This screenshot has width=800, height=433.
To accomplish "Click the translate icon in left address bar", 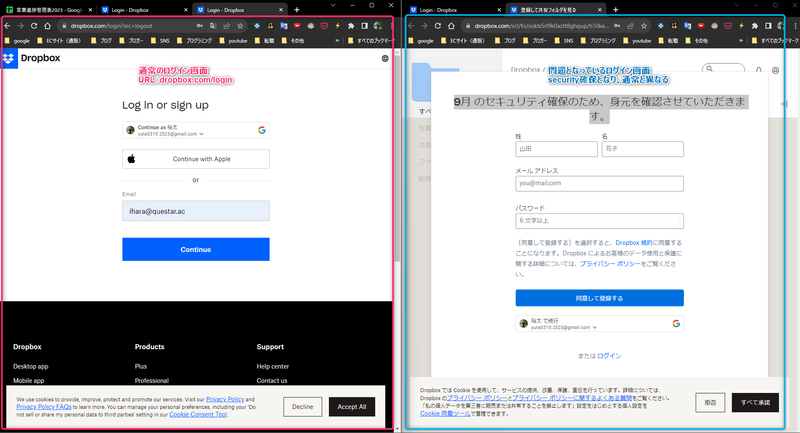I will click(213, 26).
